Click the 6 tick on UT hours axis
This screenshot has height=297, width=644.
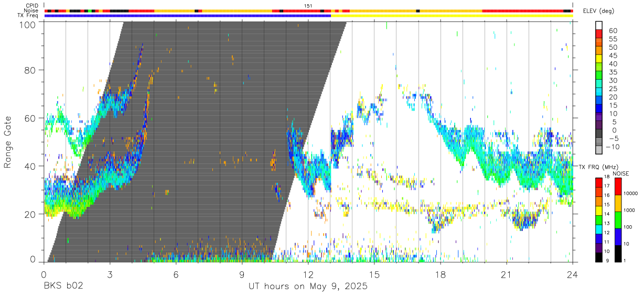coord(176,274)
